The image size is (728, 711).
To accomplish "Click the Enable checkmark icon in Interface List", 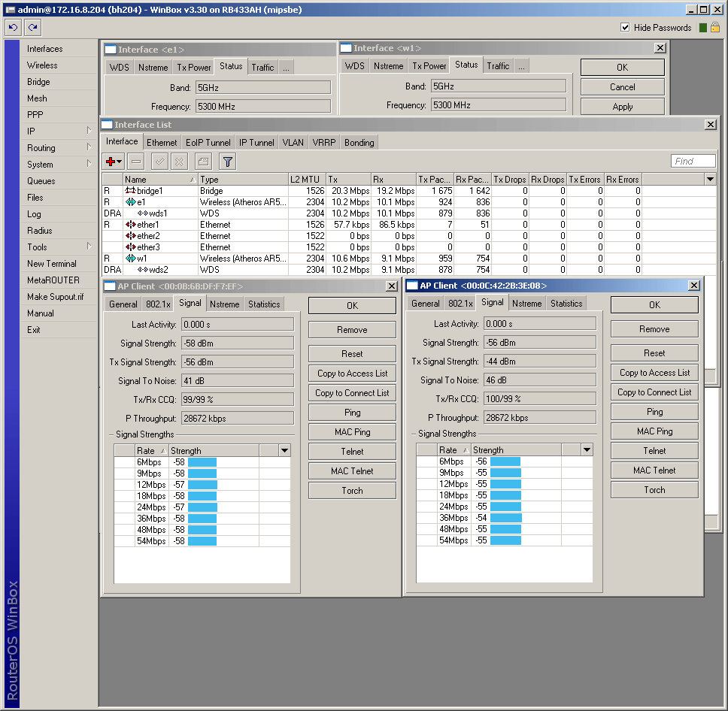I will tap(159, 162).
